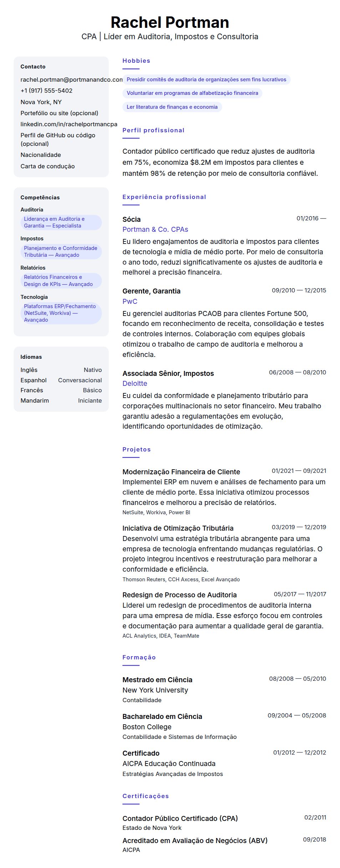Click the AICPA Educação Continuada institution
The width and height of the screenshot is (340, 868).
click(169, 764)
